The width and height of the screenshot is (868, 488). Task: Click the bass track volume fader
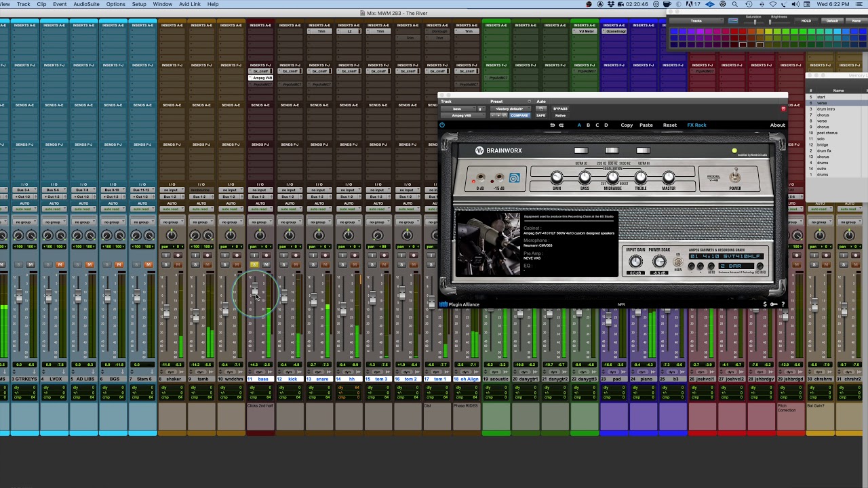click(254, 290)
